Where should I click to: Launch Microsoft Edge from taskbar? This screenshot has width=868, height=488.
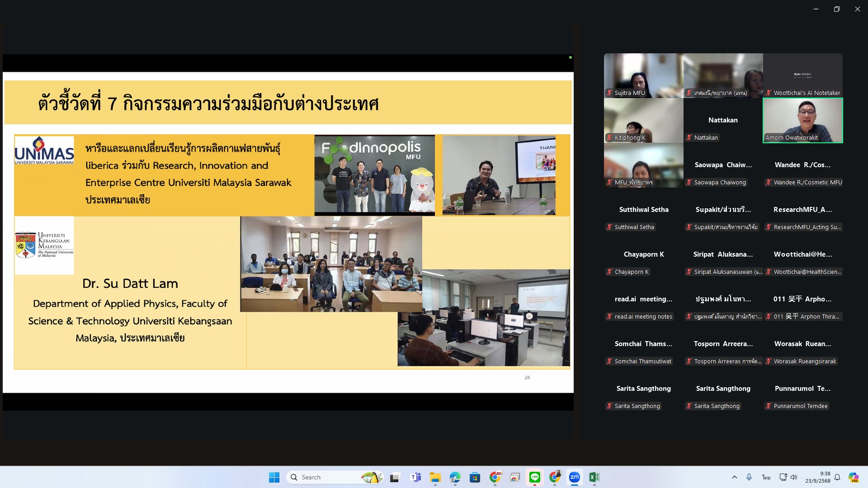(x=455, y=477)
